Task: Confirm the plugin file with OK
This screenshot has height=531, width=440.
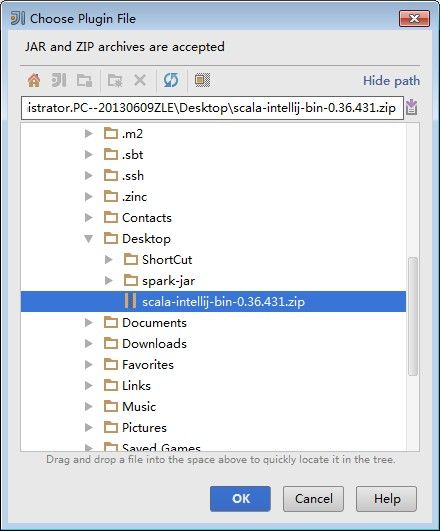Action: coord(240,499)
